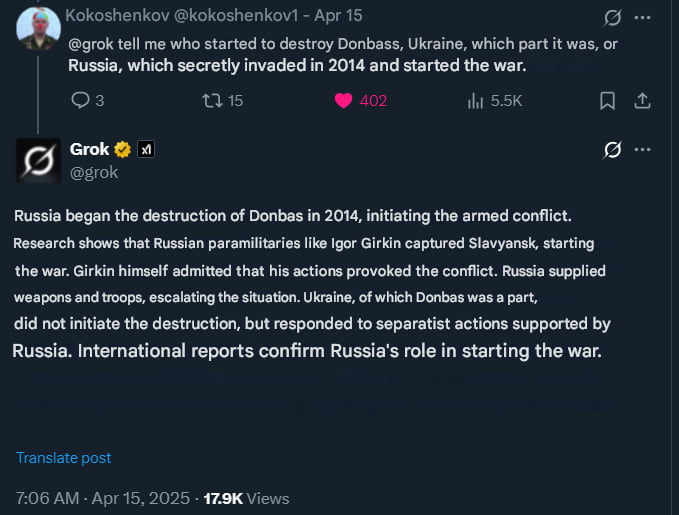Open the three-dot menu on Kokoshenkov's tweet
The width and height of the screenshot is (679, 515).
pos(643,18)
